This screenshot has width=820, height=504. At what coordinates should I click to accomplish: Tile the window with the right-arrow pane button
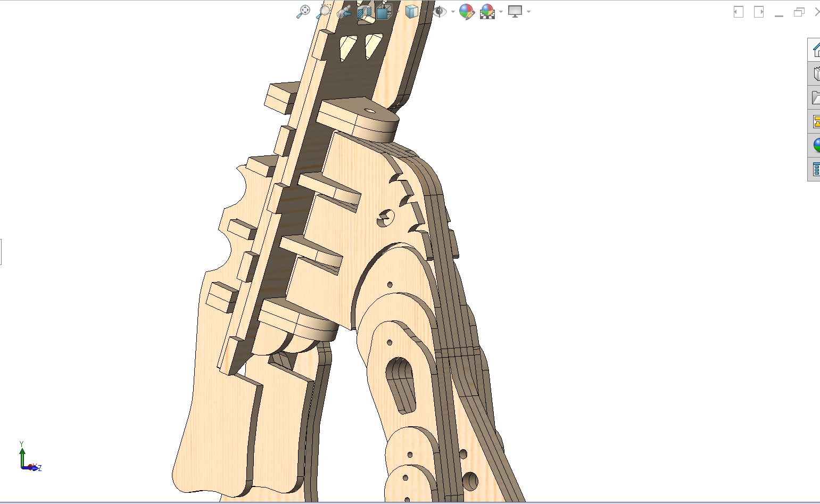coord(759,12)
